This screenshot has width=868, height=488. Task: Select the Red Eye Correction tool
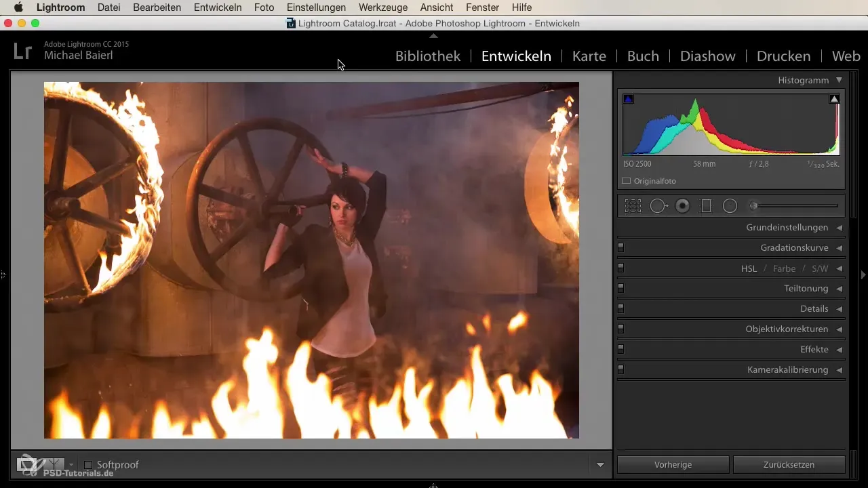tap(683, 206)
